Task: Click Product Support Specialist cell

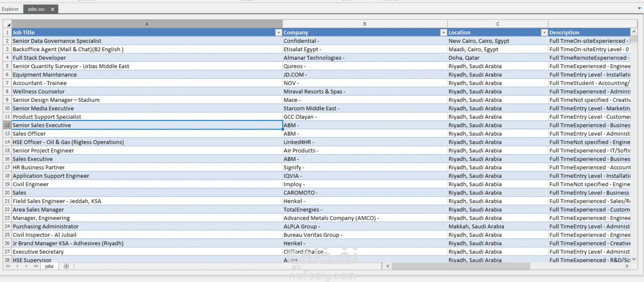Action: tap(147, 117)
